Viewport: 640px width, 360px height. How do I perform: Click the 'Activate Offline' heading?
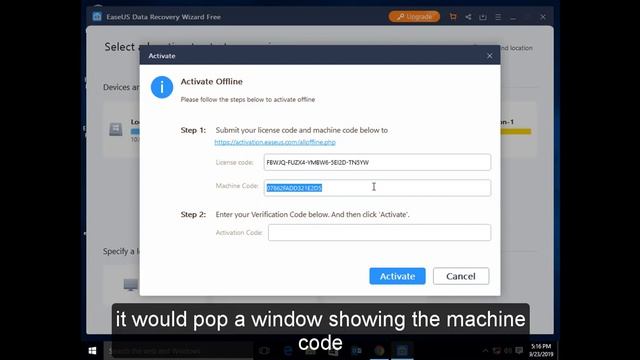coord(211,82)
